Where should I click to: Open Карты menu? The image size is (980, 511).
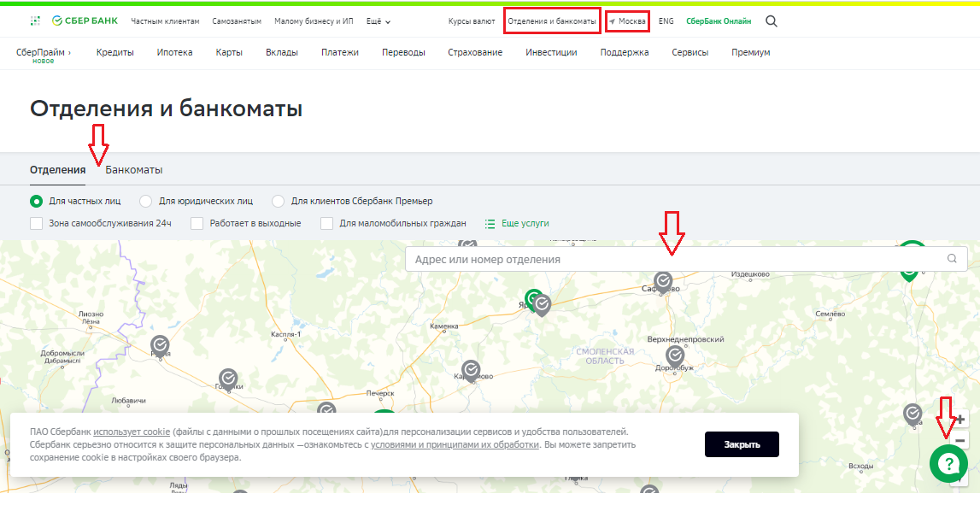pyautogui.click(x=229, y=52)
